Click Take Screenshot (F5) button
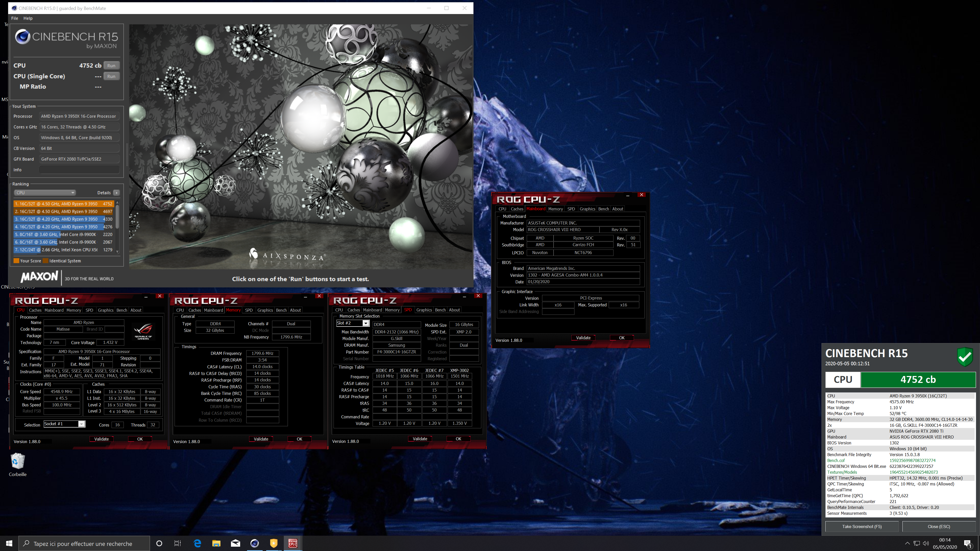This screenshot has width=980, height=551. point(862,527)
